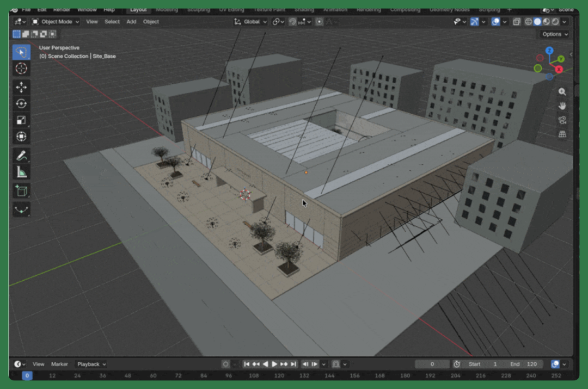Image resolution: width=588 pixels, height=389 pixels.
Task: Switch to the Geometry Nodes workspace tab
Action: coord(449,10)
